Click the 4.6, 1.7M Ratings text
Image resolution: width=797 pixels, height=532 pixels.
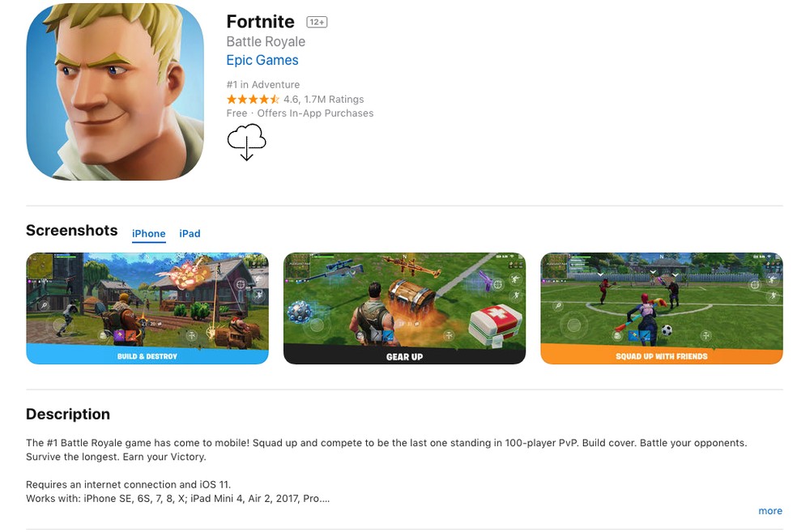click(324, 99)
